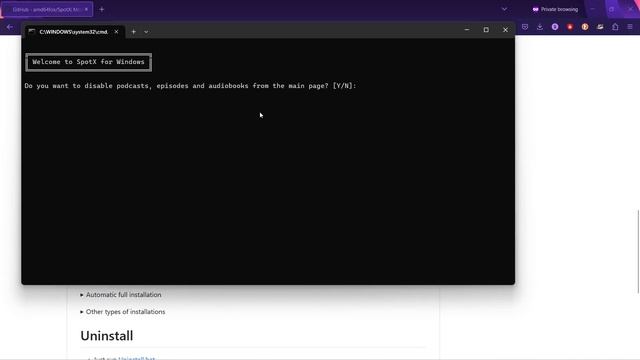
Task: Open Firefox hamburger application menu
Action: pyautogui.click(x=630, y=27)
